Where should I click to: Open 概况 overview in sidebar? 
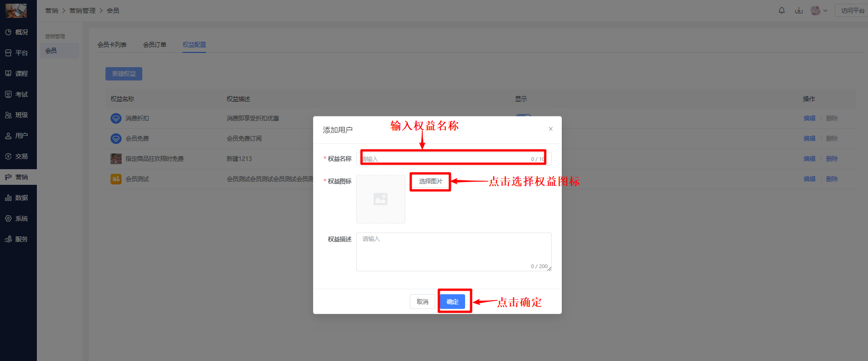(x=17, y=32)
